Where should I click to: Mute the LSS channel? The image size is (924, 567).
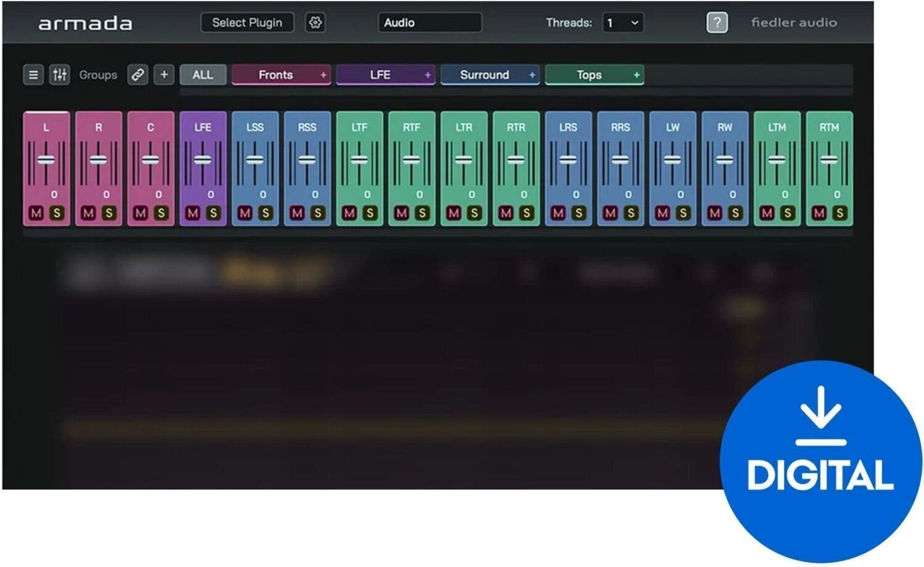click(245, 213)
